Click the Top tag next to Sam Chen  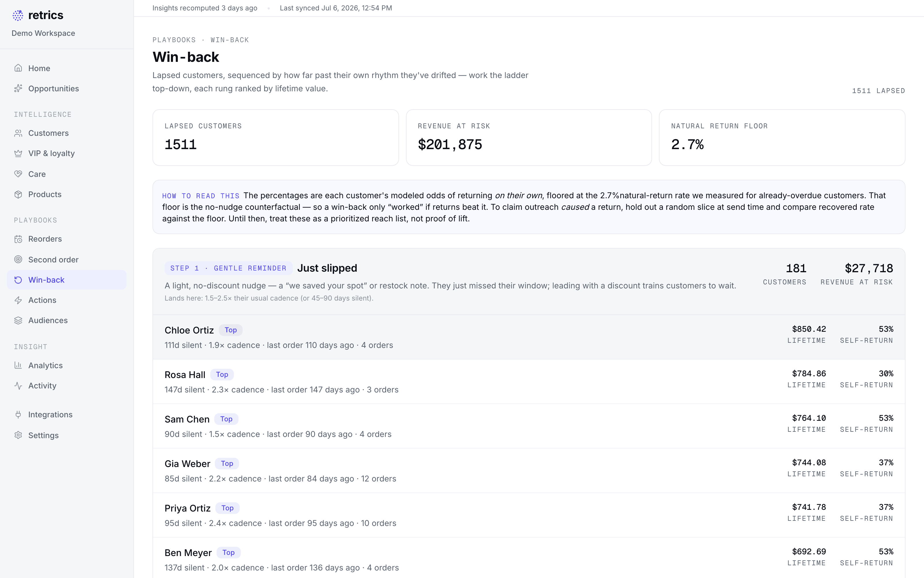[226, 419]
